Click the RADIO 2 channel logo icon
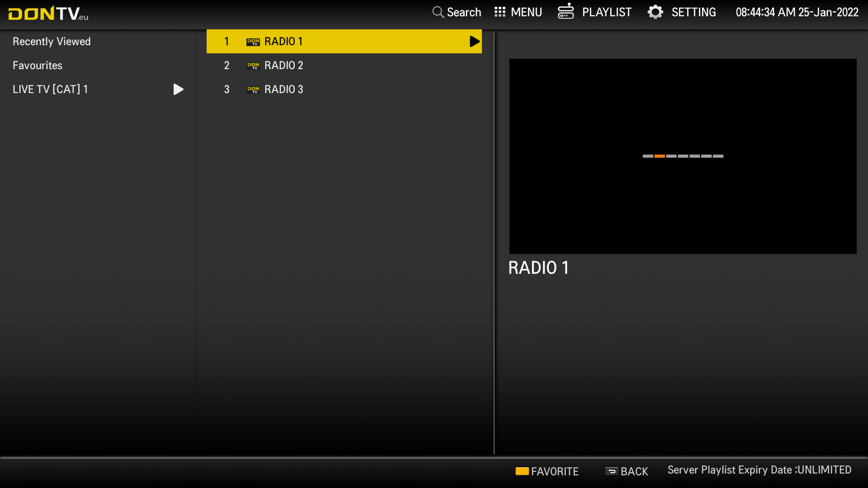Image resolution: width=868 pixels, height=488 pixels. tap(253, 66)
